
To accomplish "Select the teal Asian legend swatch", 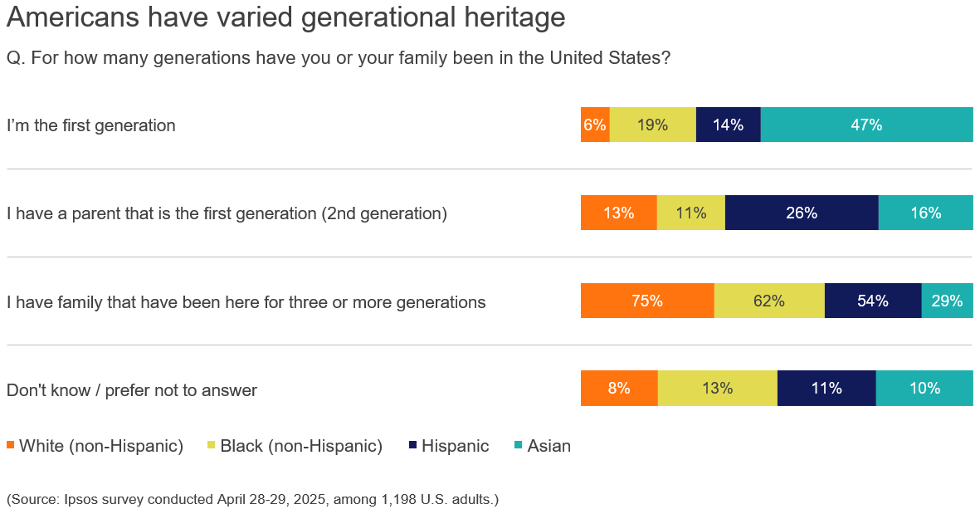I will (x=519, y=446).
